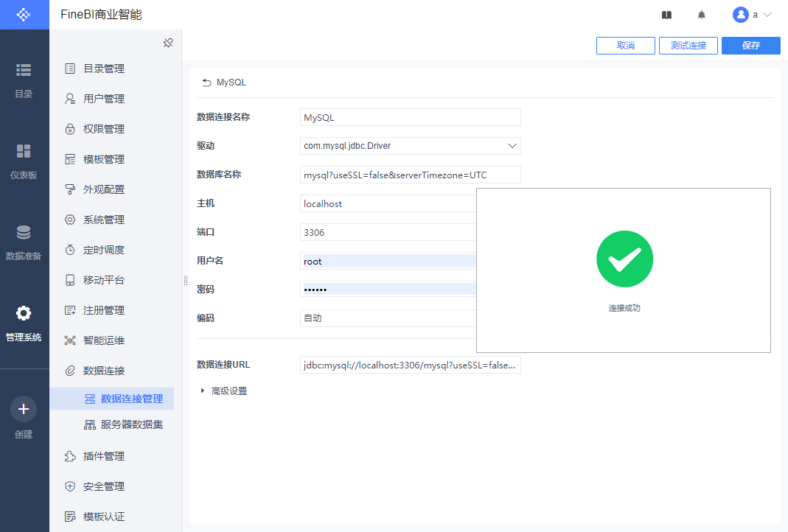Image resolution: width=788 pixels, height=532 pixels.
Task: Click the user avatar icon
Action: (741, 15)
